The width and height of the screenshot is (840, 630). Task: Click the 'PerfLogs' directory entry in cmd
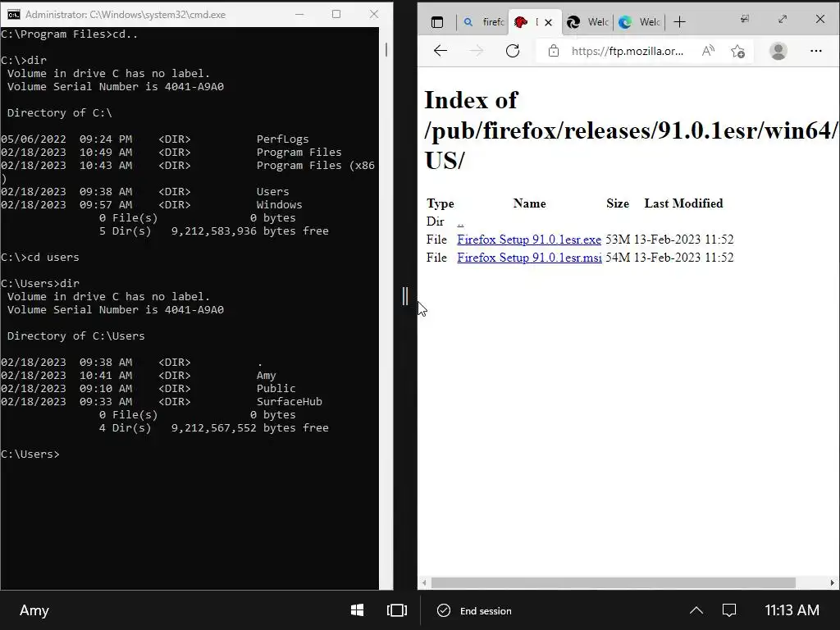[x=282, y=139]
